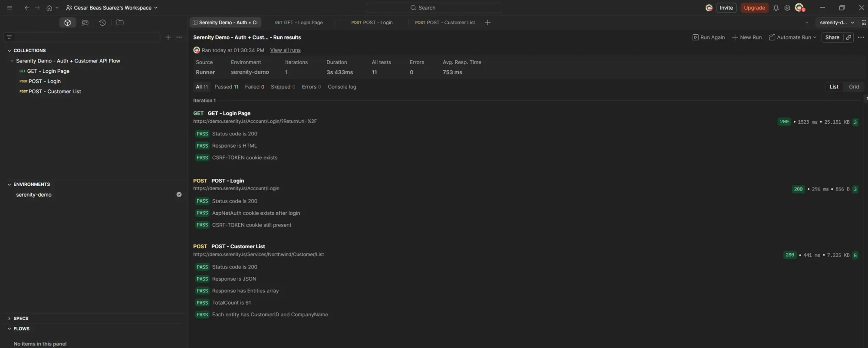Open the Home icon

[x=49, y=8]
